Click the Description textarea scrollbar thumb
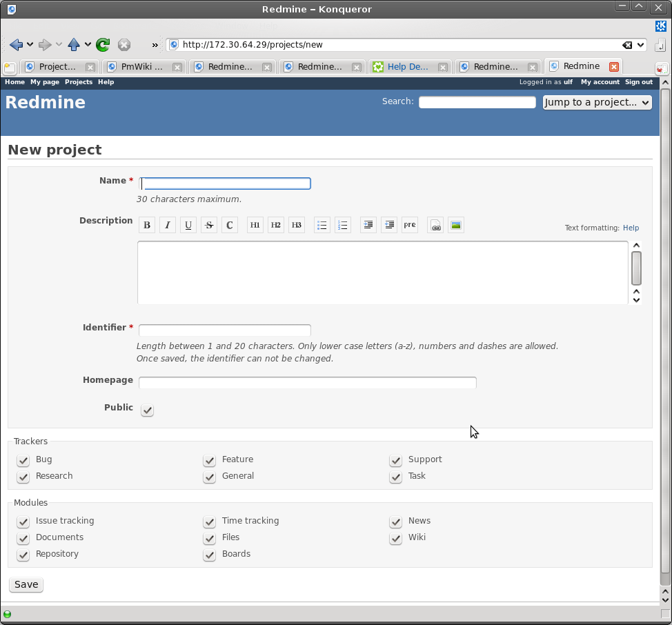Image resolution: width=672 pixels, height=625 pixels. [x=636, y=268]
